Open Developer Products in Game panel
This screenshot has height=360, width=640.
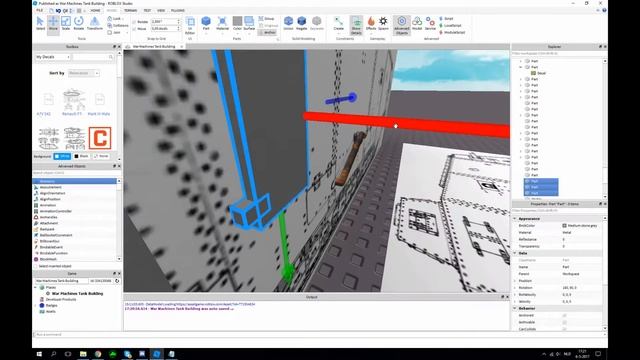(x=61, y=300)
